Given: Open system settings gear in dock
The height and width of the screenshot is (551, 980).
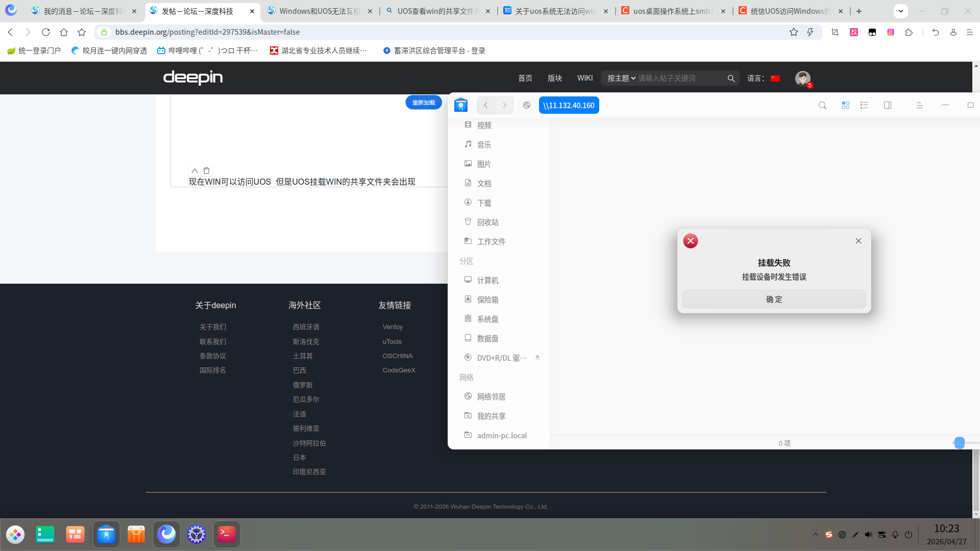Looking at the screenshot, I should click(197, 534).
